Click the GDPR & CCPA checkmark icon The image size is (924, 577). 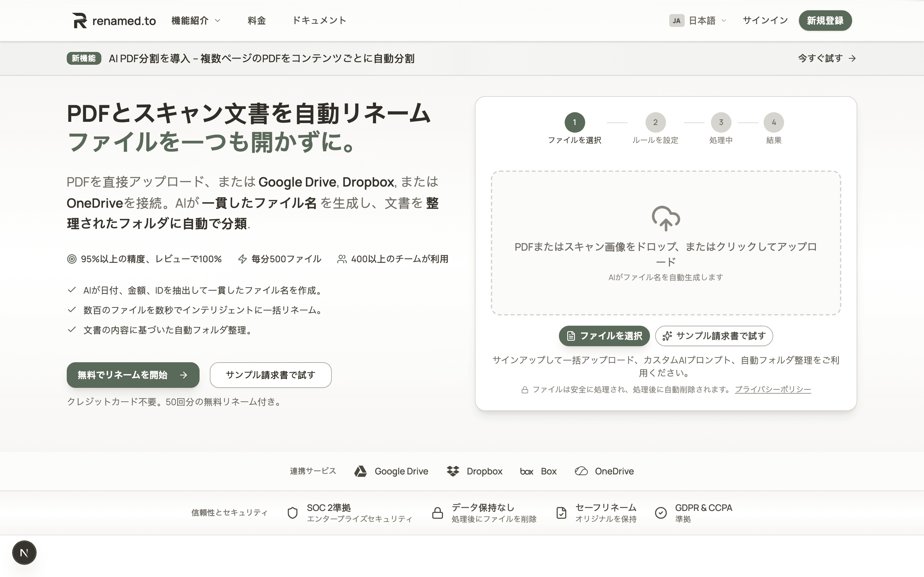661,513
